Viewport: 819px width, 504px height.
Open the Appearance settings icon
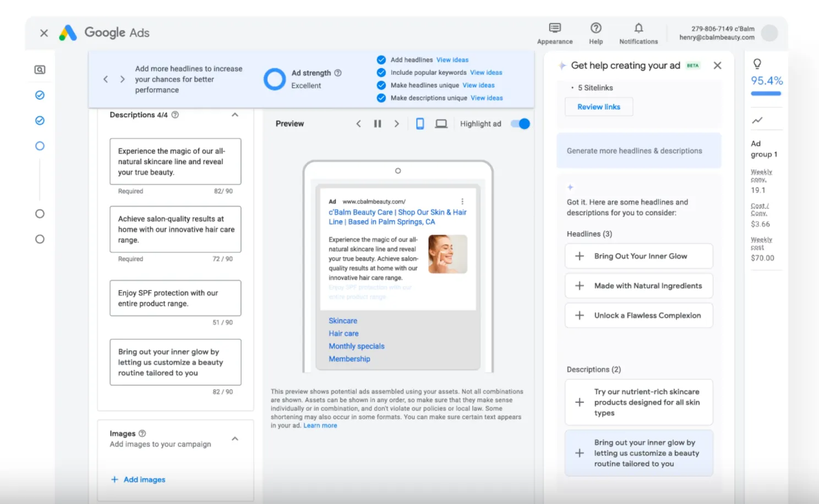555,28
